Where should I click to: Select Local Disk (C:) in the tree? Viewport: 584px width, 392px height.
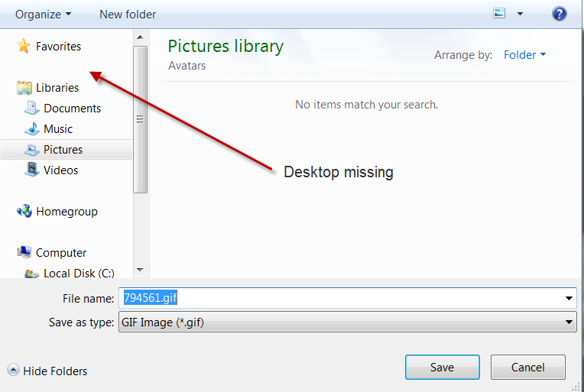[70, 274]
